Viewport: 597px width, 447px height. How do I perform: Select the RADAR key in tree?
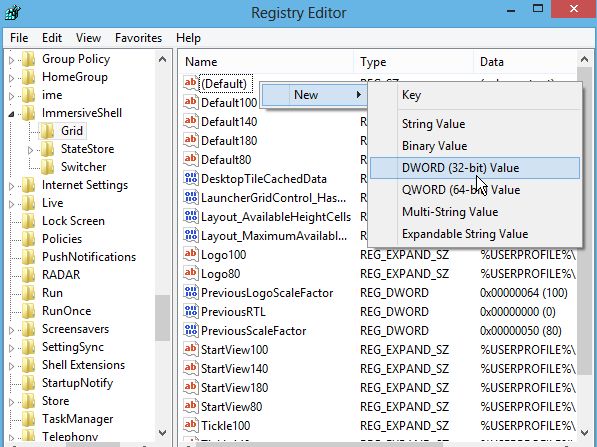click(61, 275)
